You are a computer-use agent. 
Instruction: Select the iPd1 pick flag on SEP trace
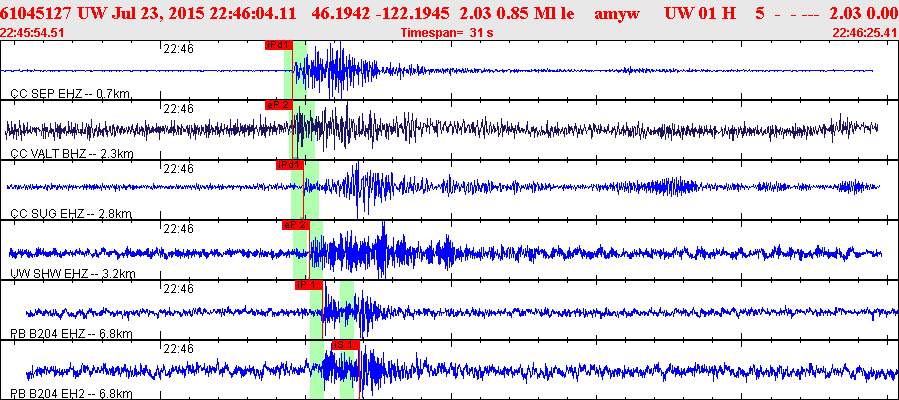(x=279, y=45)
